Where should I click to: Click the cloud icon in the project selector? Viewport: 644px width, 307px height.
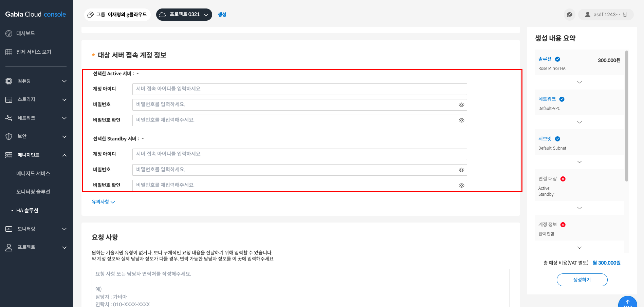point(162,15)
